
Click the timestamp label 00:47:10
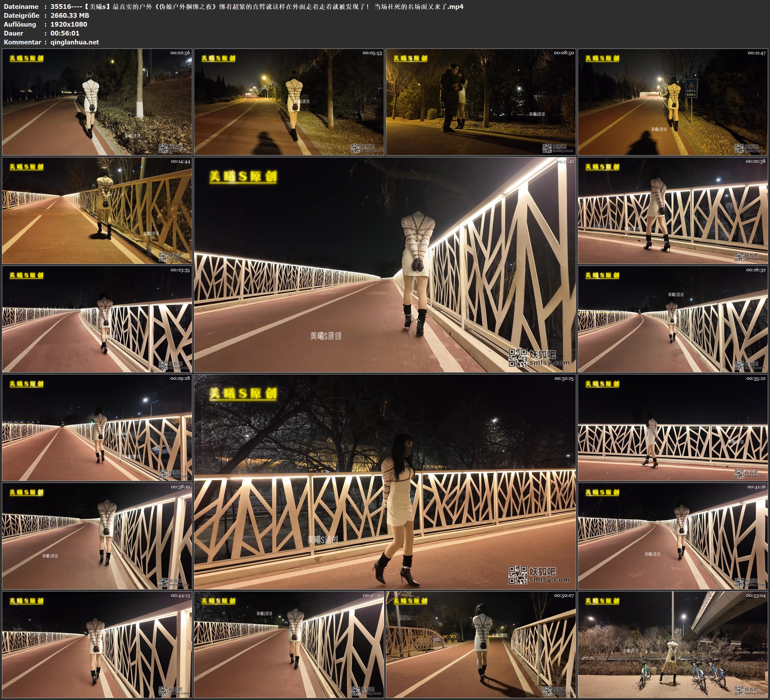372,595
